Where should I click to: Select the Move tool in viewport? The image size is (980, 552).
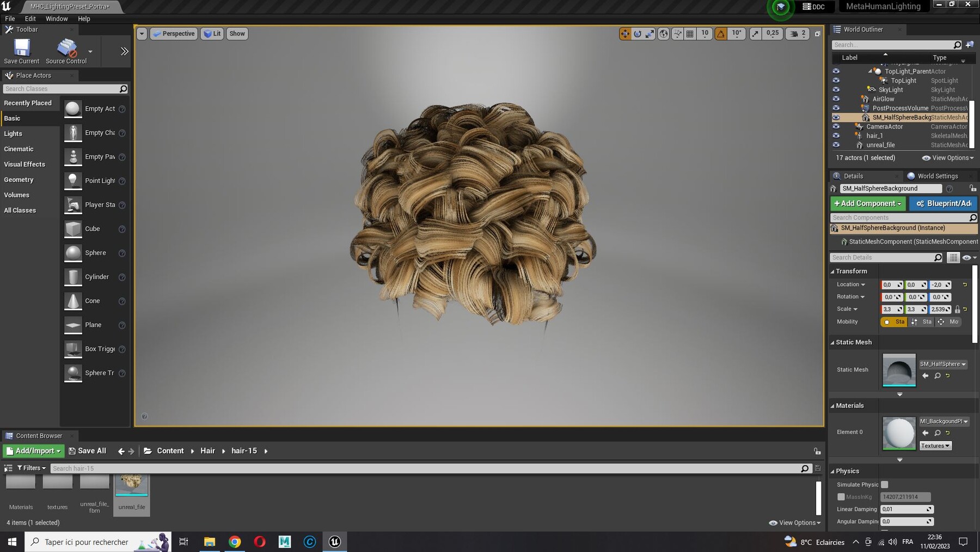(625, 33)
